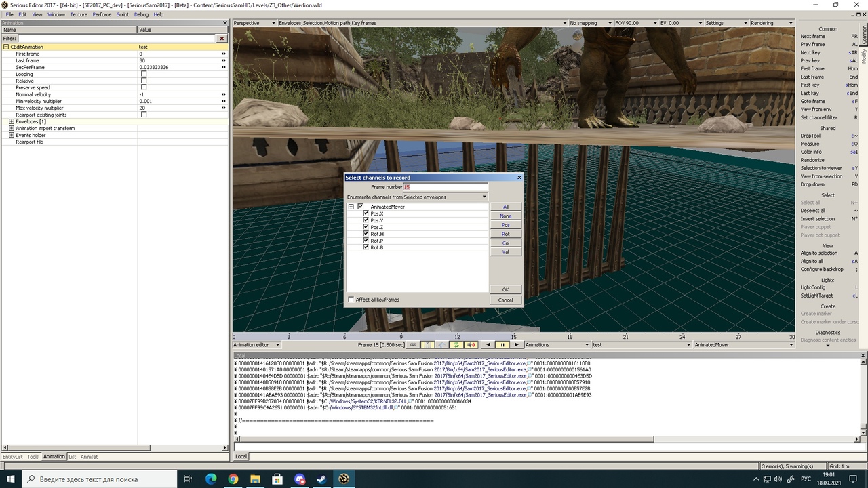Open the Windows Start menu
Image resolution: width=868 pixels, height=488 pixels.
click(12, 479)
